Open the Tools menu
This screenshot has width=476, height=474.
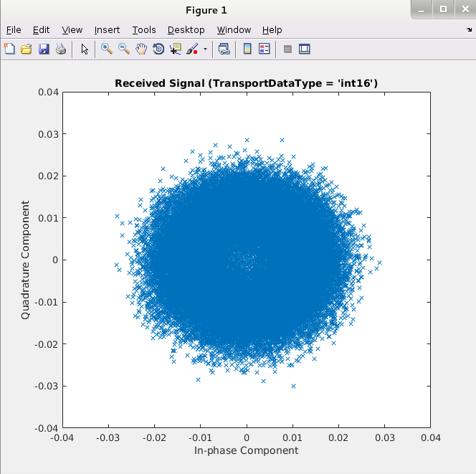(144, 29)
